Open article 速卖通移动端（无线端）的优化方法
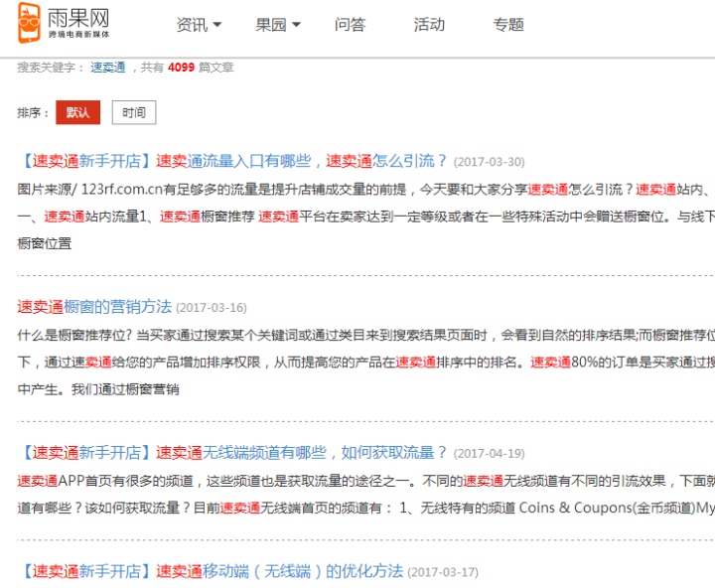This screenshot has width=715, height=588. click(279, 571)
